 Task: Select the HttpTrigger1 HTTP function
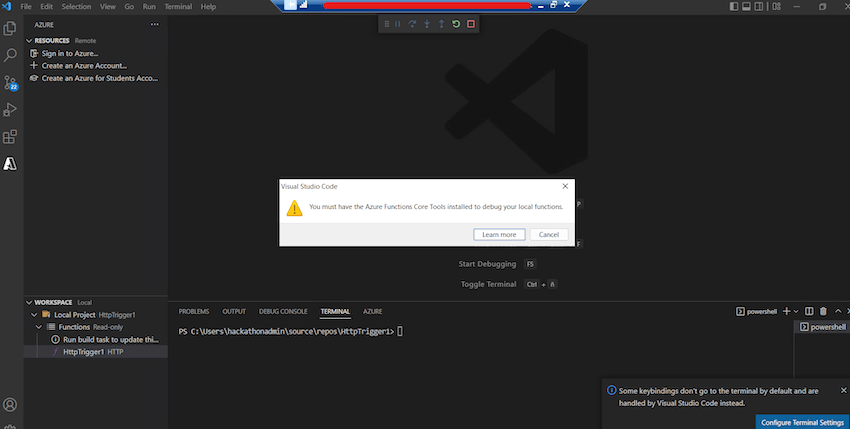tap(95, 352)
